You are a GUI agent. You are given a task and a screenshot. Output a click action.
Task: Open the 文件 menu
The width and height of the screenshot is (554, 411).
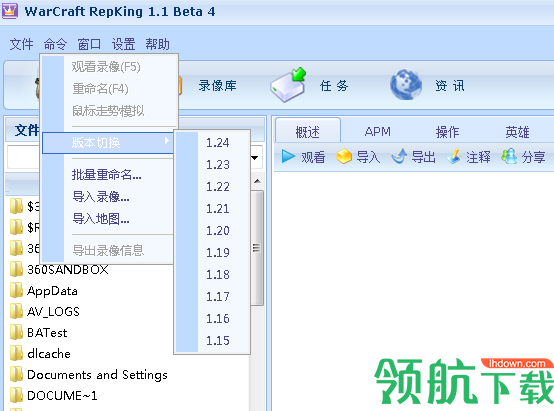21,45
